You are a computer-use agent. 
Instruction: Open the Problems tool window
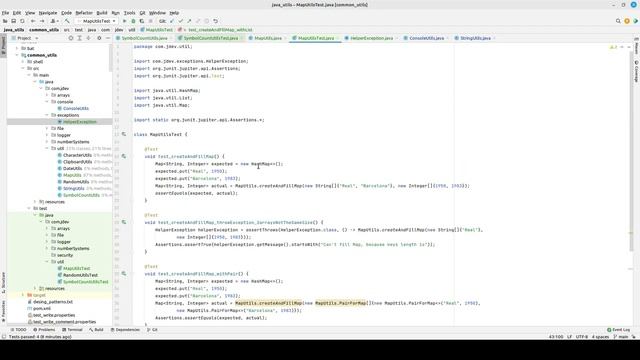point(44,330)
